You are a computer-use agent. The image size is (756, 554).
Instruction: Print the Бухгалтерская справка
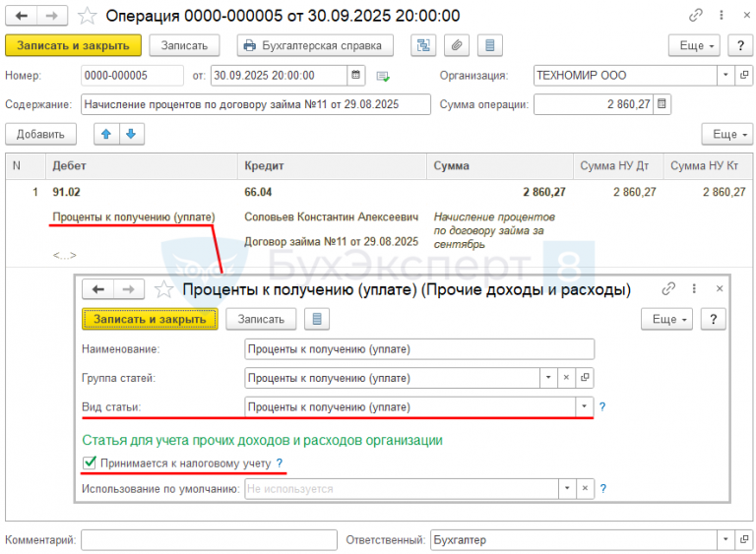[315, 46]
